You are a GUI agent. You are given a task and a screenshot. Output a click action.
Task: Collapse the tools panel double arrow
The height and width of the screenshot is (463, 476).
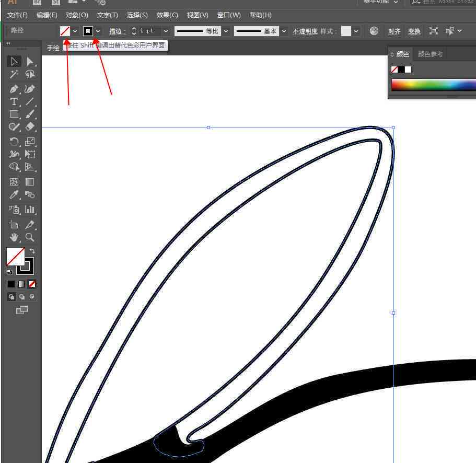coord(8,43)
